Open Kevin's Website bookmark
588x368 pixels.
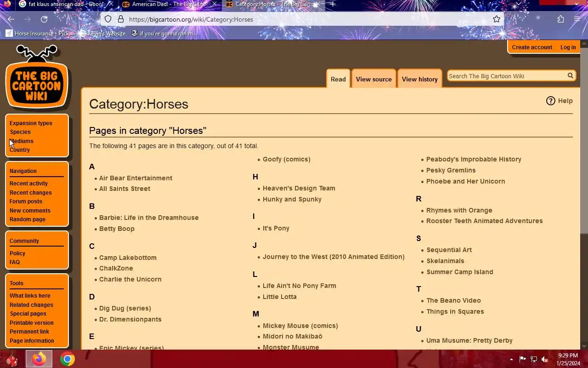click(102, 33)
